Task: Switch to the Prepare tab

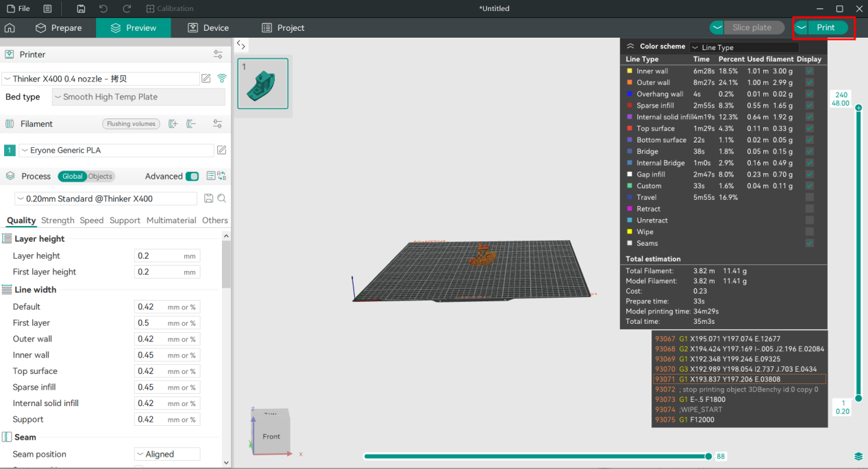Action: (x=59, y=28)
